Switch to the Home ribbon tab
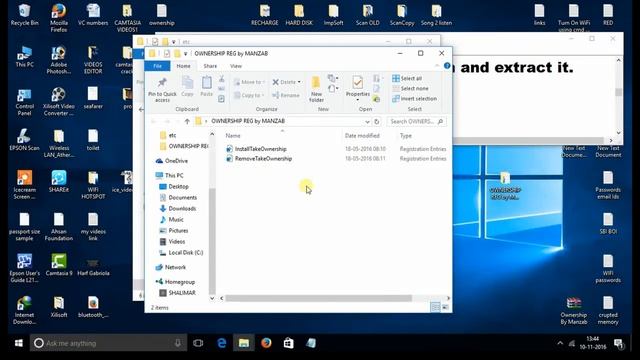Image resolution: width=640 pixels, height=360 pixels. pyautogui.click(x=183, y=66)
